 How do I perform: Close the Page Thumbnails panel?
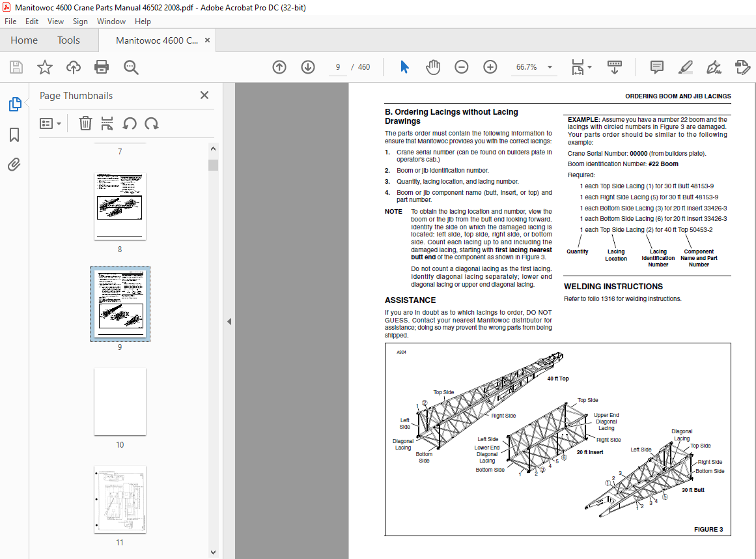point(204,95)
